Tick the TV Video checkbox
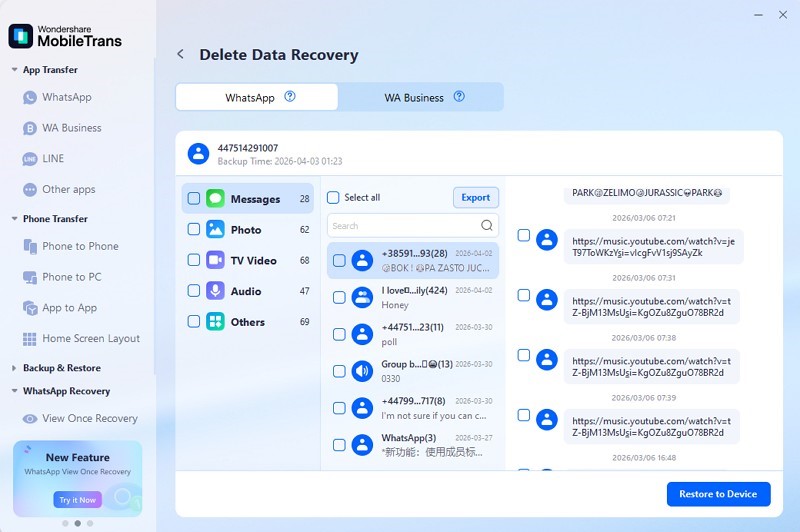The height and width of the screenshot is (532, 800). tap(194, 261)
